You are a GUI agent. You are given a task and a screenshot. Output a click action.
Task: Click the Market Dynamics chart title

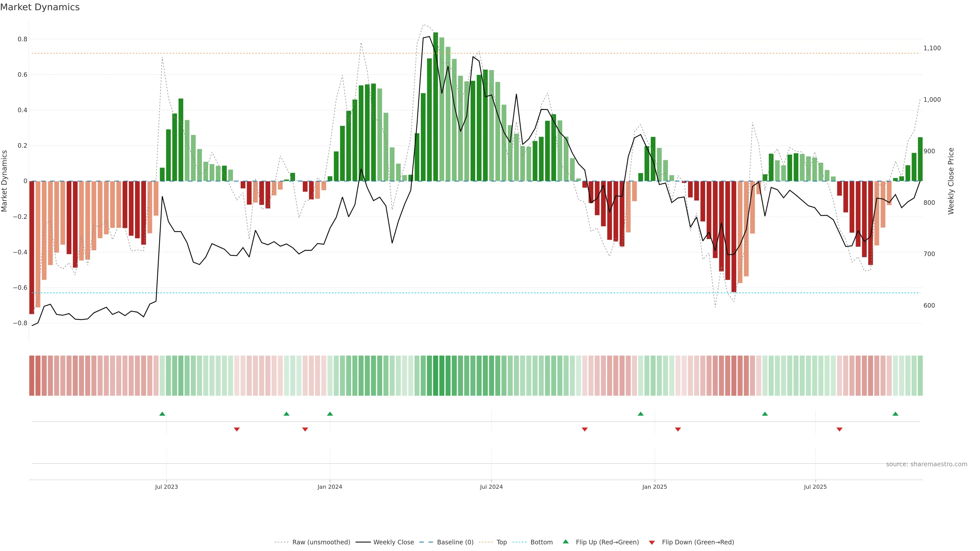(40, 7)
